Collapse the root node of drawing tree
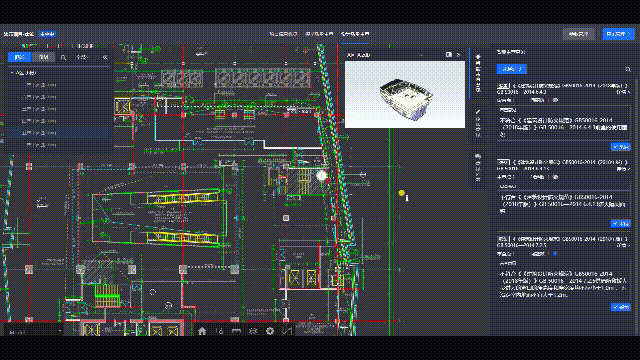640x360 pixels. [x=11, y=73]
